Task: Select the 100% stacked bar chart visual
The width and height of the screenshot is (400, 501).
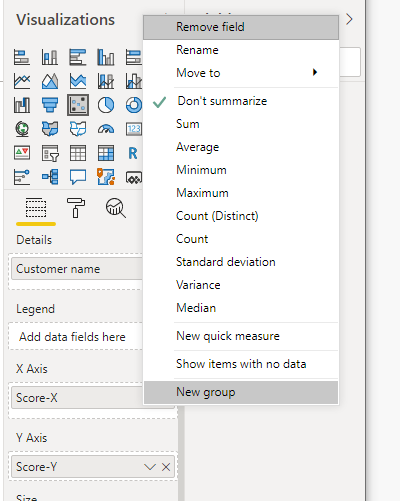Action: 134,57
